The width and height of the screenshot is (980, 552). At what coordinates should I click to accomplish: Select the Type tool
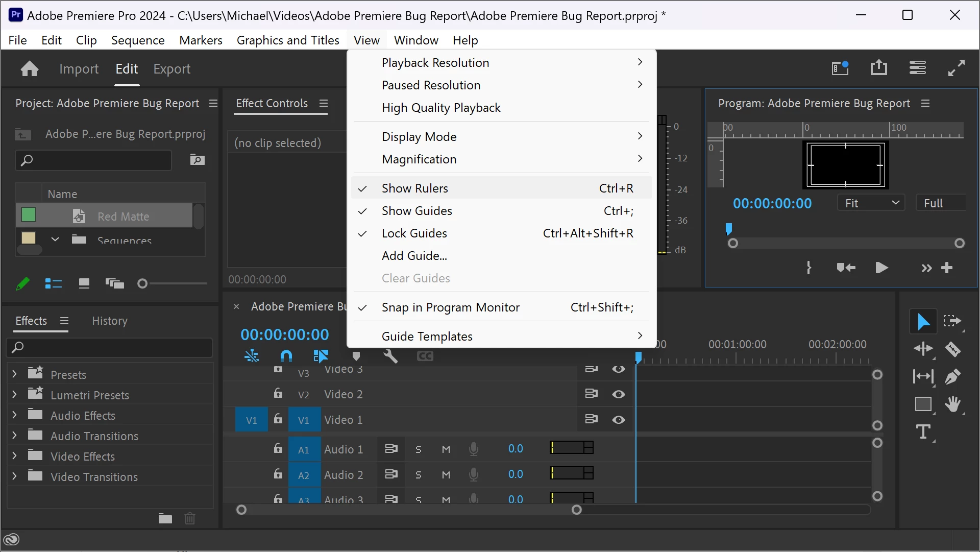click(923, 432)
